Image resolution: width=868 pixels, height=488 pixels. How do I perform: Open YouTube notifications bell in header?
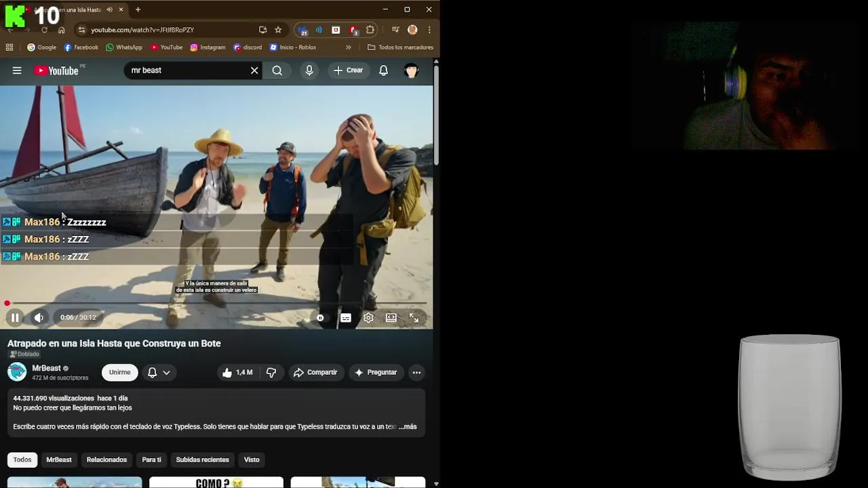(x=384, y=70)
